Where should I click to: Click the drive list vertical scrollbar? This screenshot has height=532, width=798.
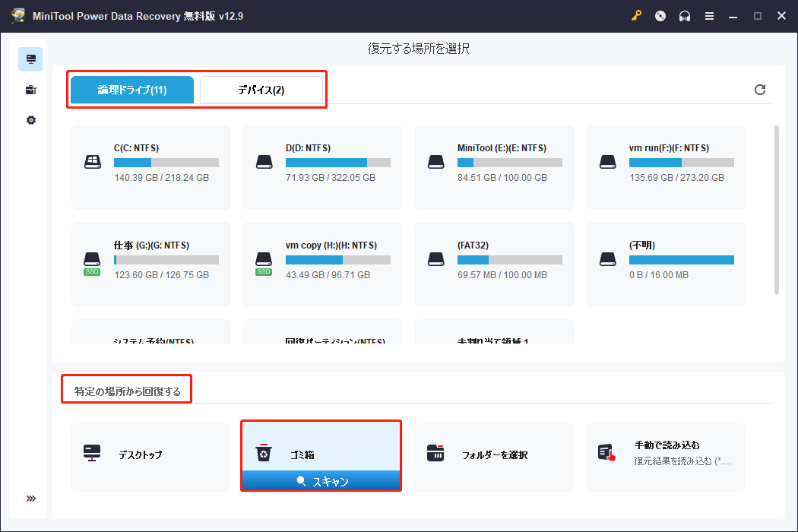[x=776, y=210]
